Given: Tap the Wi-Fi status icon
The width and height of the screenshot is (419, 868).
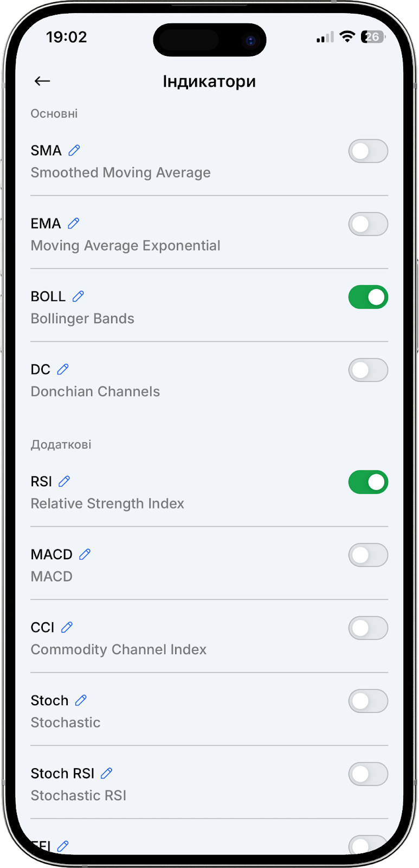Looking at the screenshot, I should pos(347,37).
